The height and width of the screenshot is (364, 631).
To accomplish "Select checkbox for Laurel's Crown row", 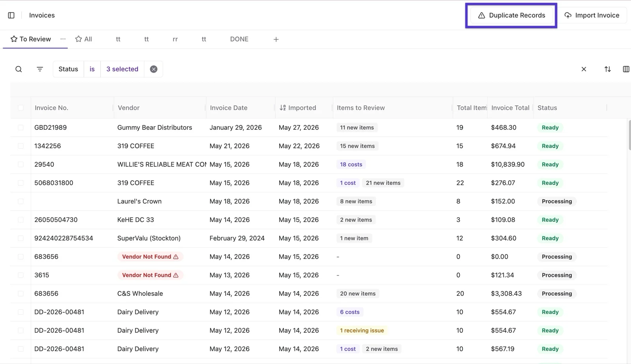I will coord(21,202).
